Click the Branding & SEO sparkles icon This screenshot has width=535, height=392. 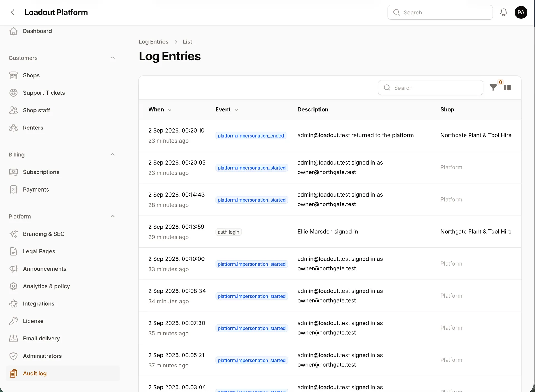coord(13,234)
